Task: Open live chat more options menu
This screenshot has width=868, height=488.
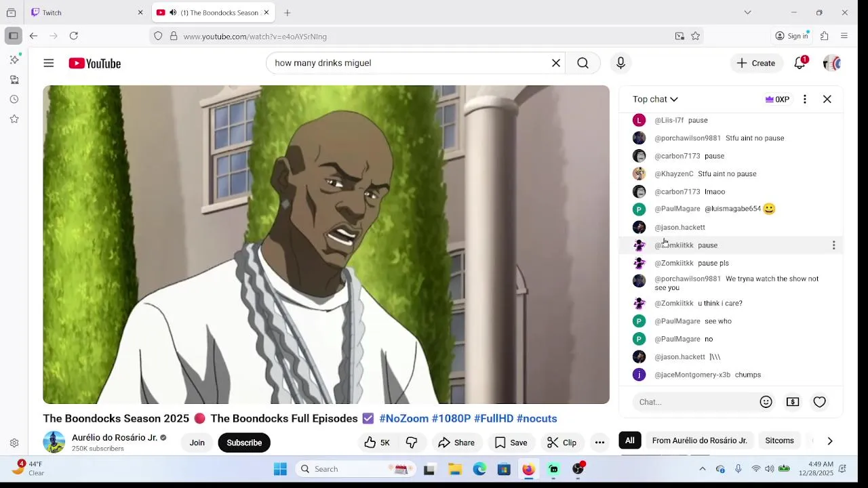Action: click(804, 99)
